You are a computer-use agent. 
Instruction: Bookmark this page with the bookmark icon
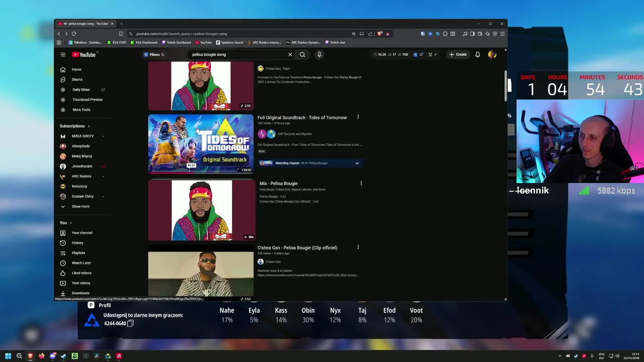click(x=121, y=34)
